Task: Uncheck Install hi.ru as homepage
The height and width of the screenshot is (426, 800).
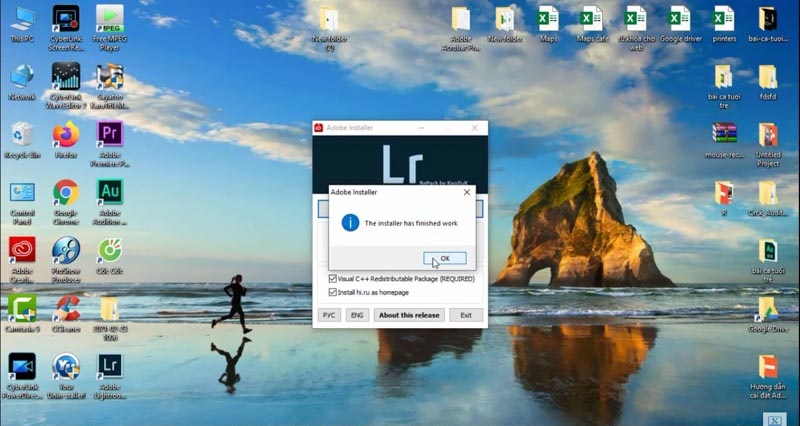Action: click(333, 292)
